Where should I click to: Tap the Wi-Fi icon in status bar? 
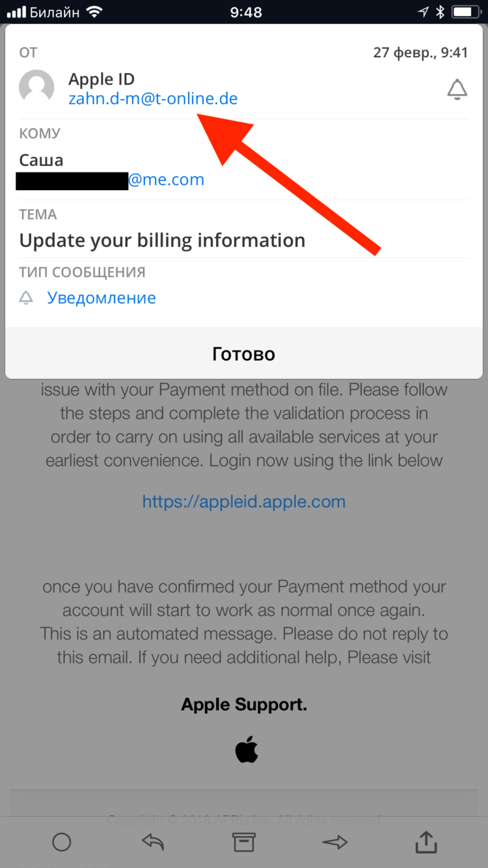tap(94, 12)
